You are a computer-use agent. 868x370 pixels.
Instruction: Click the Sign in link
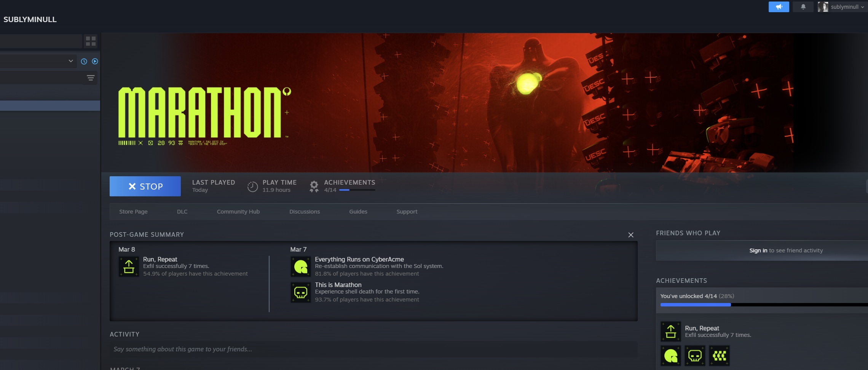click(758, 250)
